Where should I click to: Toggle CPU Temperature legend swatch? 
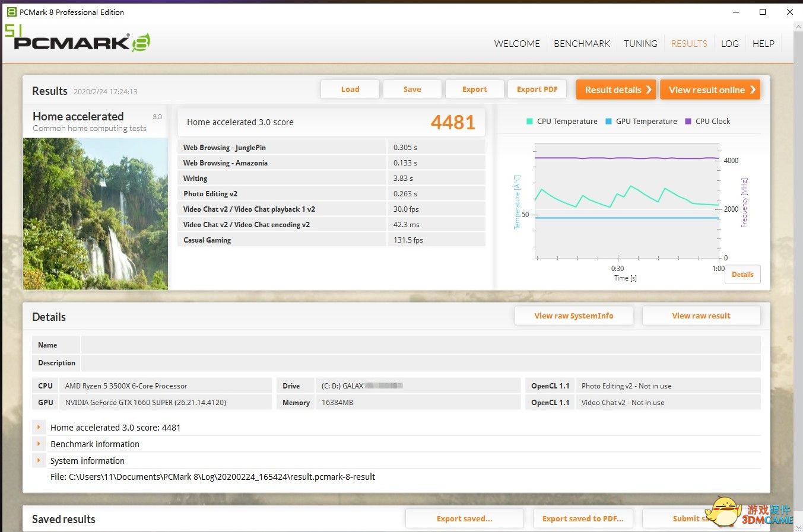(529, 121)
